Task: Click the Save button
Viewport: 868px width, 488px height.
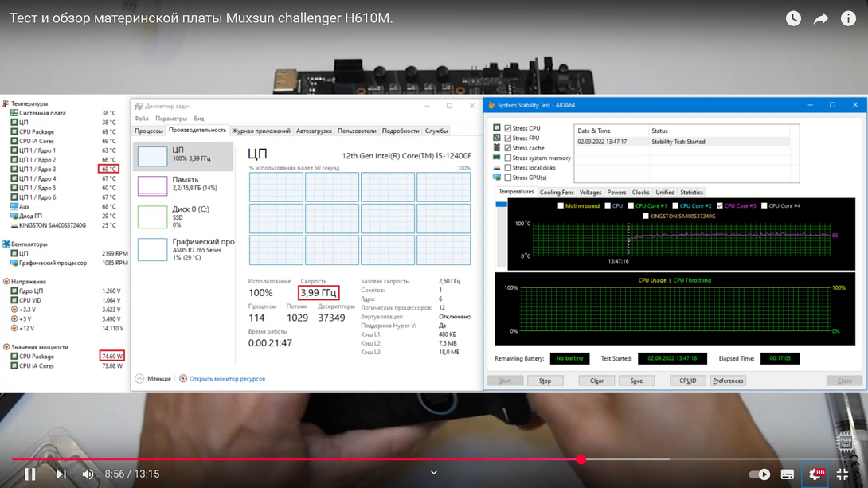Action: tap(636, 381)
